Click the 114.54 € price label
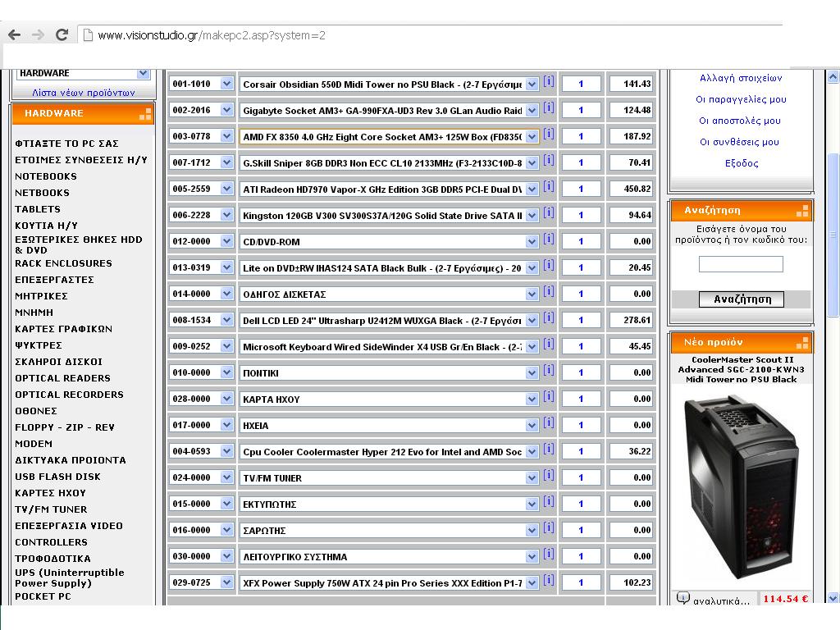 [785, 599]
